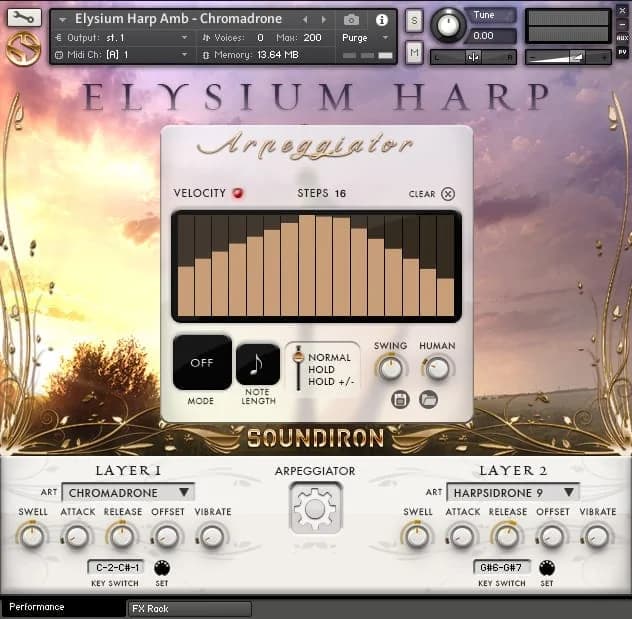Adjust Layer 2 Release knob
Image resolution: width=632 pixels, height=619 pixels.
[x=507, y=536]
